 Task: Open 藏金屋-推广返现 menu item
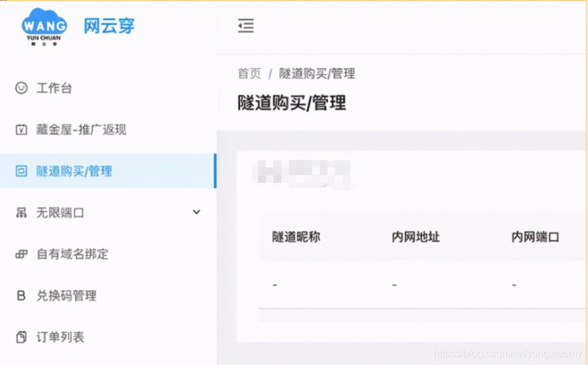[108, 130]
